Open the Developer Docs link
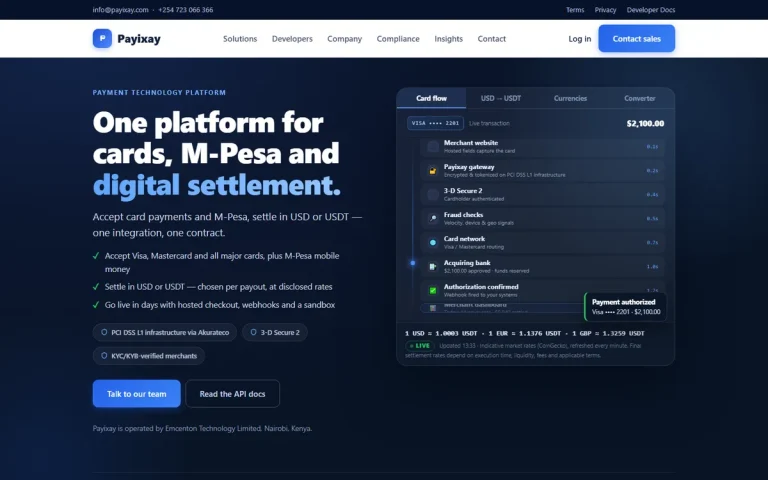The image size is (768, 480). coord(650,10)
